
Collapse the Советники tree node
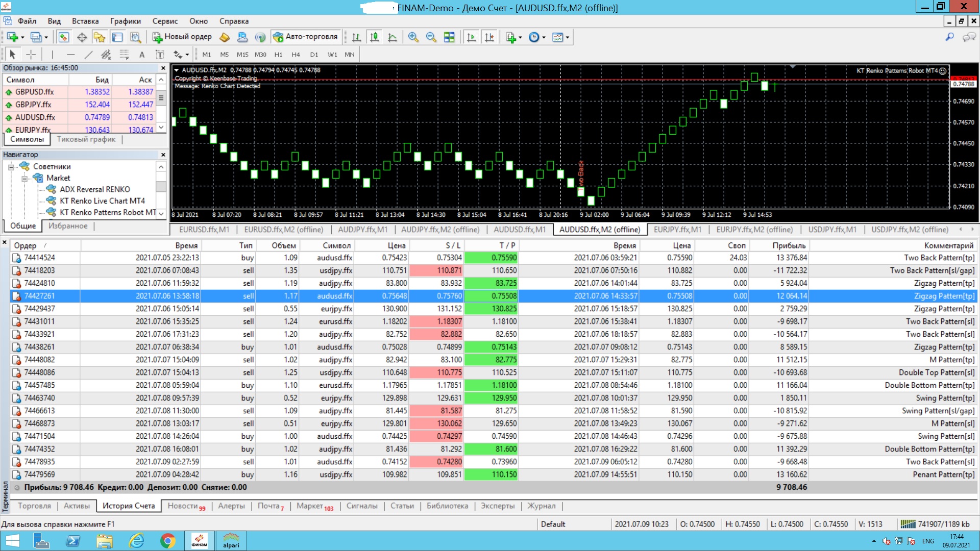10,167
